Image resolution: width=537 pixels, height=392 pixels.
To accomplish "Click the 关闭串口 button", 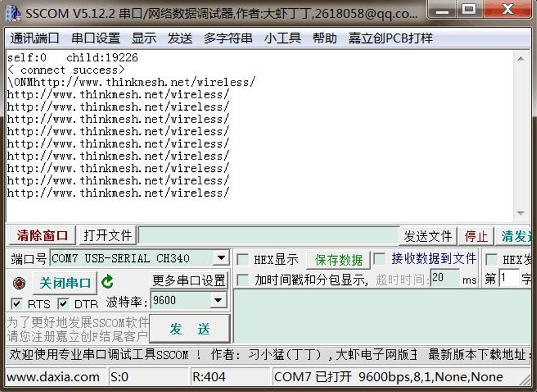I will coord(65,283).
